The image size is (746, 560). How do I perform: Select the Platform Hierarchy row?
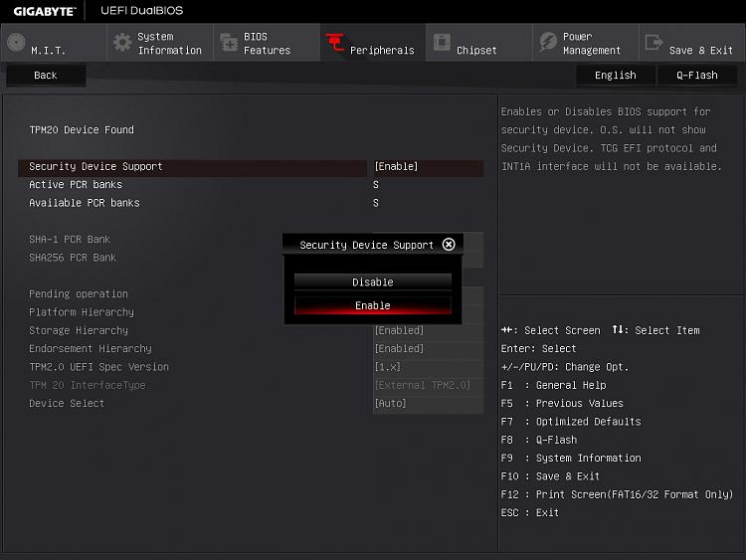tap(251, 312)
